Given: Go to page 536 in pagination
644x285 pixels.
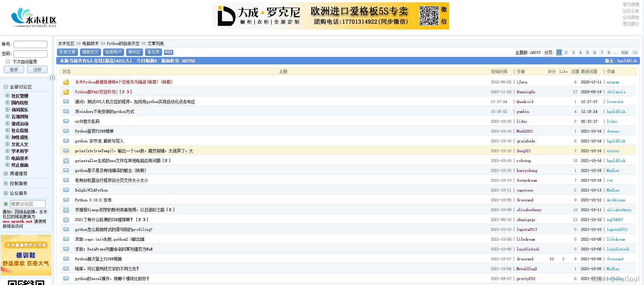Looking at the screenshot, I should [x=625, y=53].
